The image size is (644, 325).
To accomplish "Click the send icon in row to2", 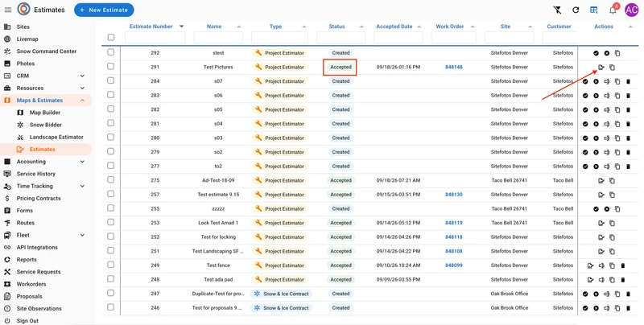I will pyautogui.click(x=607, y=167).
